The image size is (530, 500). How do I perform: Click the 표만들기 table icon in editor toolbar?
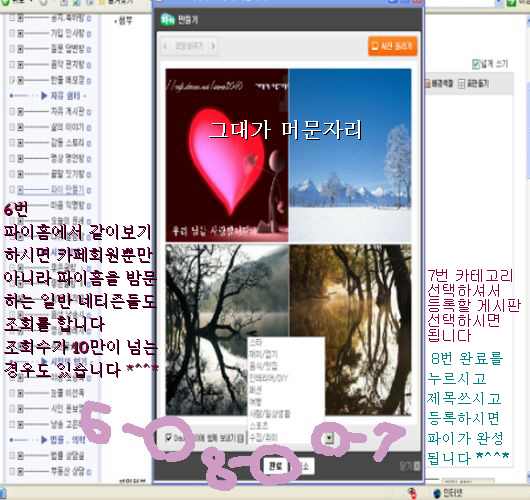[x=461, y=84]
